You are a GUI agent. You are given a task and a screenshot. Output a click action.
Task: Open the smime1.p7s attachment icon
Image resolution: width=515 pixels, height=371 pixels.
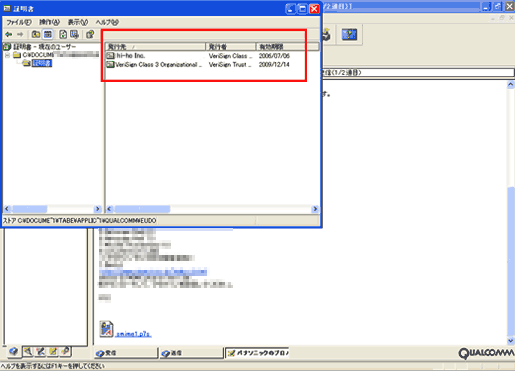click(x=106, y=329)
